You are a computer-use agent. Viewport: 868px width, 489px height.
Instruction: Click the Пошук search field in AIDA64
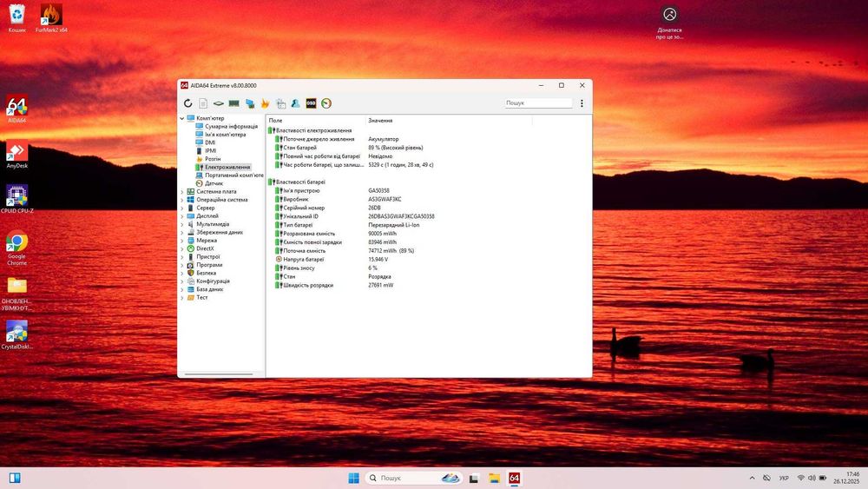[x=538, y=103]
